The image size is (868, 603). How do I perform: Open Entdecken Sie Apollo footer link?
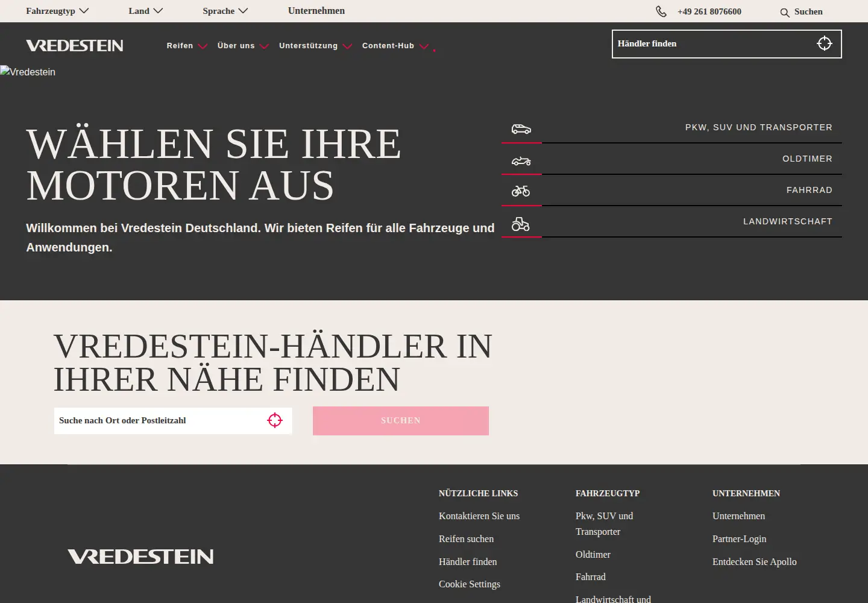pyautogui.click(x=755, y=562)
